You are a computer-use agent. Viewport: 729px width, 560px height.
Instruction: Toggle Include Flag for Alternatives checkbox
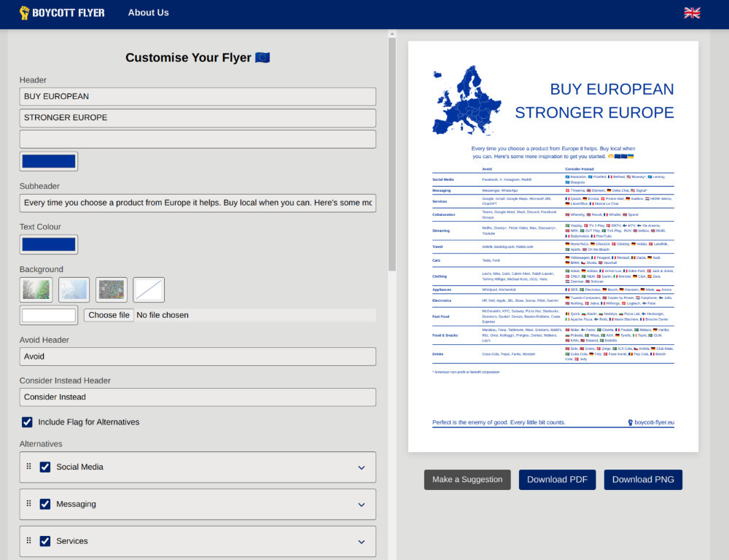pyautogui.click(x=27, y=422)
